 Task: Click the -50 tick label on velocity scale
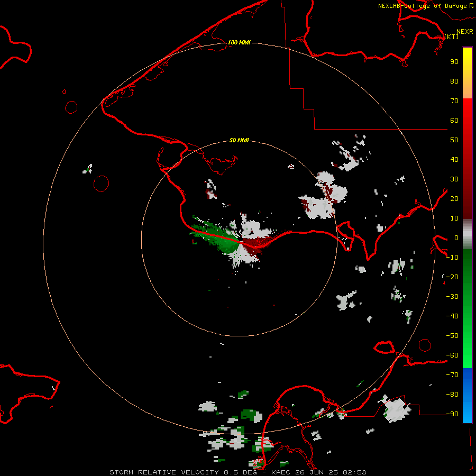tap(452, 335)
